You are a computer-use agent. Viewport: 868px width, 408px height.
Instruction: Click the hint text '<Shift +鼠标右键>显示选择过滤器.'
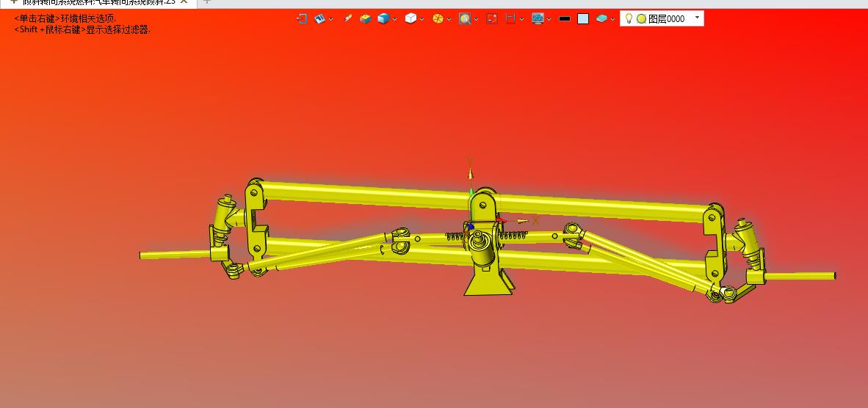[82, 30]
